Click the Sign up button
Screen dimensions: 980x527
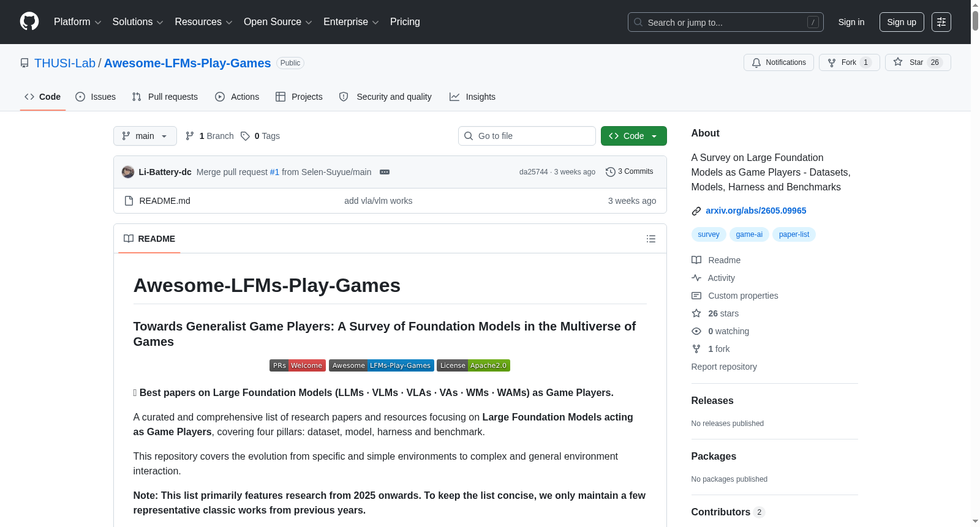[x=902, y=22]
